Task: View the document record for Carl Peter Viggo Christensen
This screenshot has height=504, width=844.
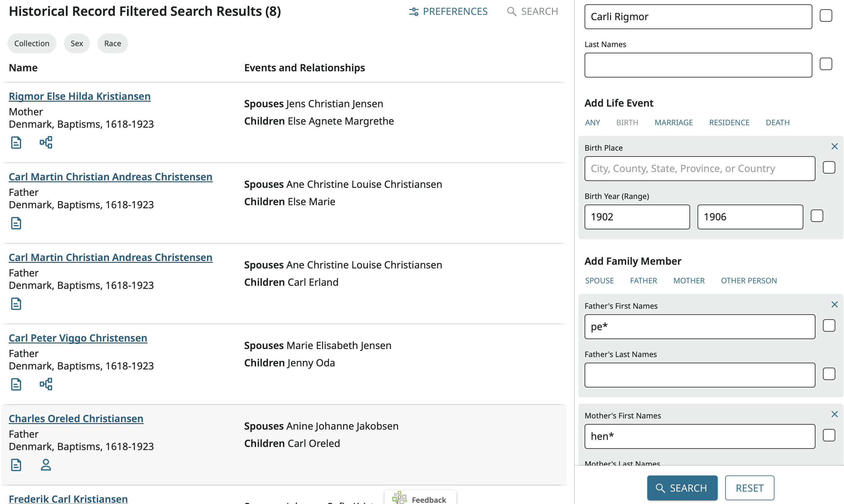Action: click(16, 384)
